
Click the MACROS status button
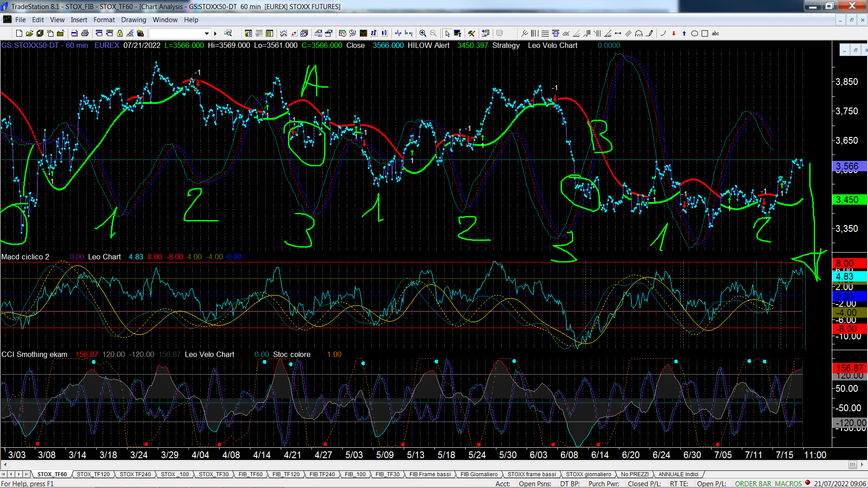(788, 483)
